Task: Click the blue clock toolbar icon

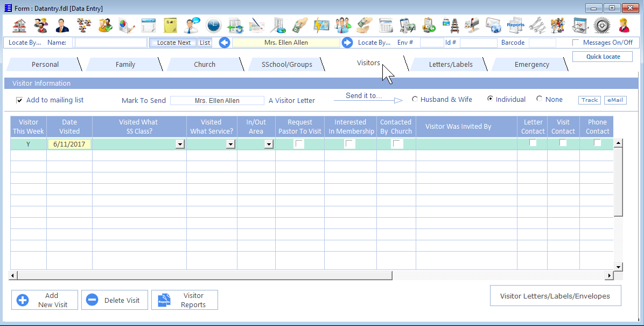Action: pos(214,25)
